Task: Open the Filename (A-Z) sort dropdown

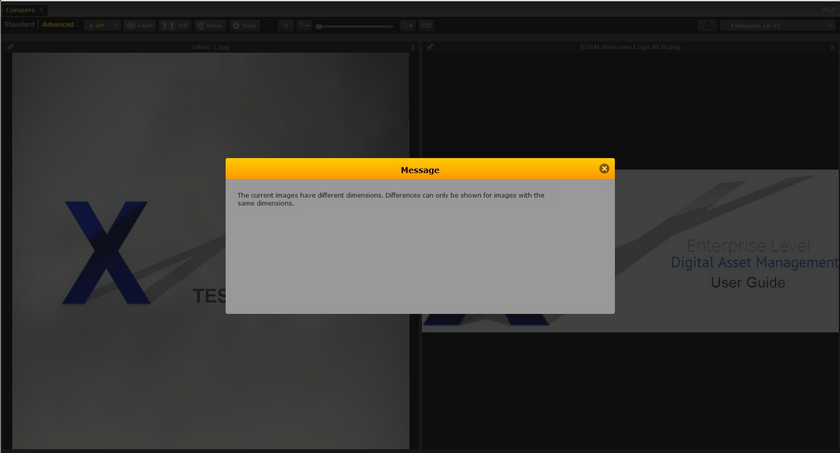Action: (x=777, y=25)
